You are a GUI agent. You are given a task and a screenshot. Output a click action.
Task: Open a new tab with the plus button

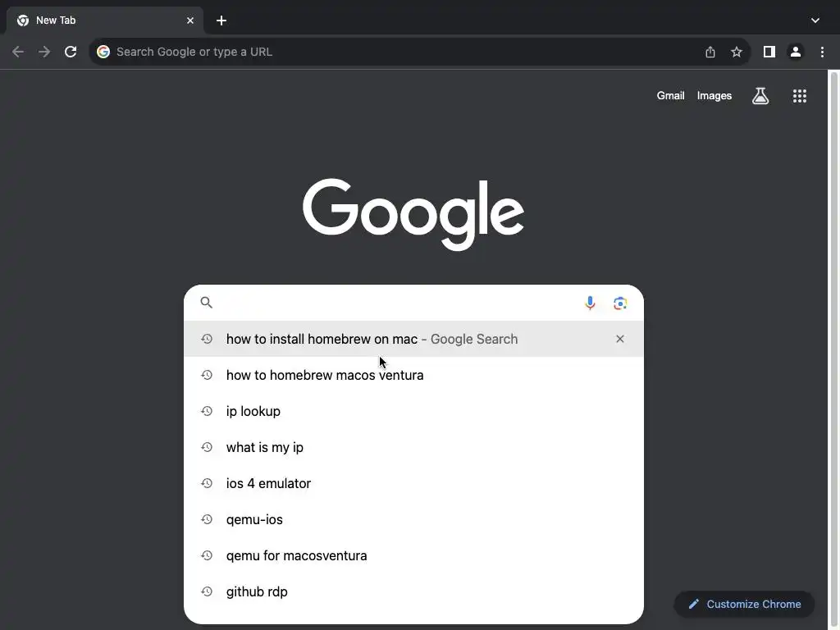[x=221, y=21]
